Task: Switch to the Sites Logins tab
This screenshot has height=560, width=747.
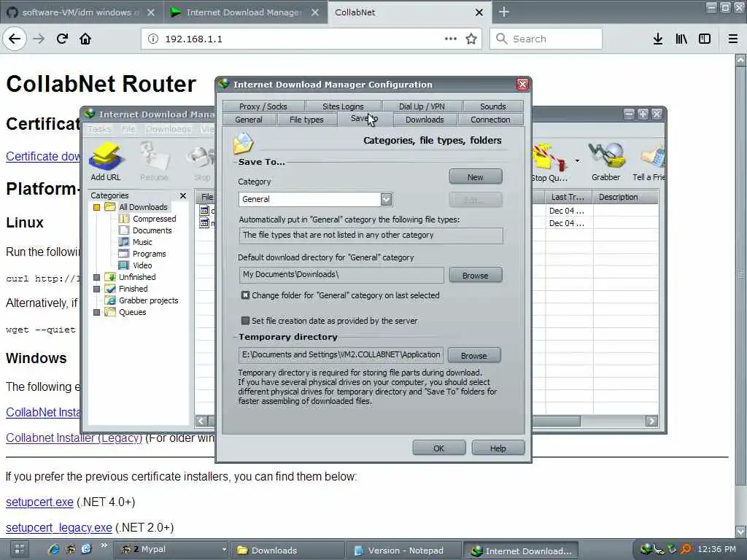Action: 343,106
